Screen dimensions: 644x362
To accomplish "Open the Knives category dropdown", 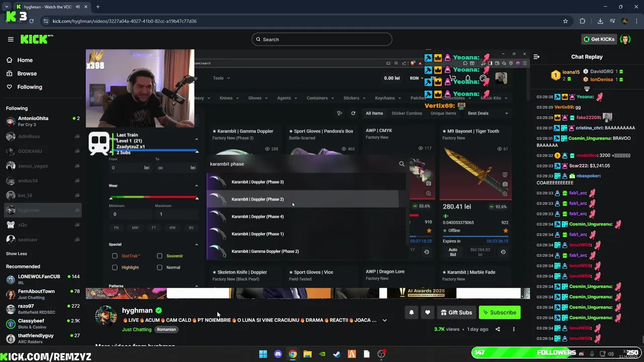I will [x=228, y=98].
